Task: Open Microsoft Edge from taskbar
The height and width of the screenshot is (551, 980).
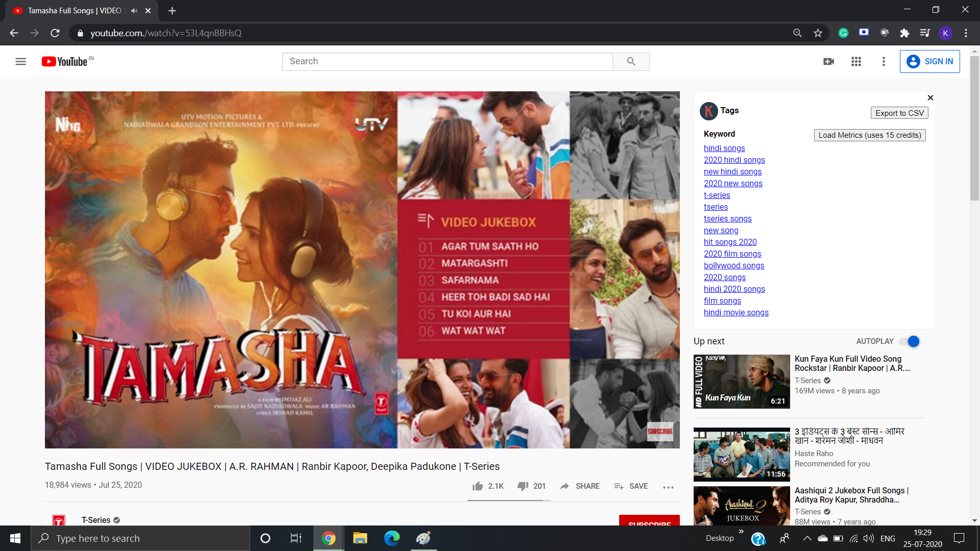Action: coord(391,538)
